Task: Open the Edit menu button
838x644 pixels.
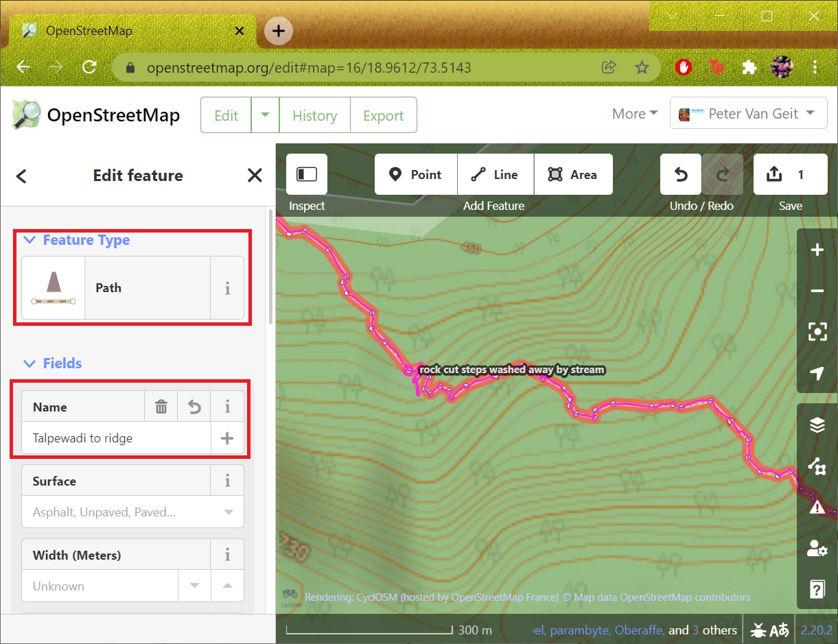Action: [226, 115]
